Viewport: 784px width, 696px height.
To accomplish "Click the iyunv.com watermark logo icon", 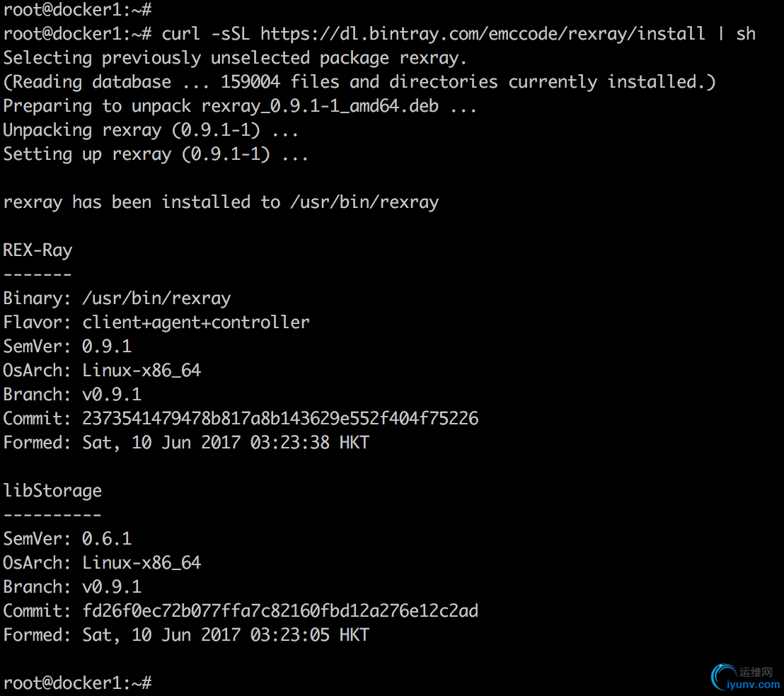I will [723, 677].
